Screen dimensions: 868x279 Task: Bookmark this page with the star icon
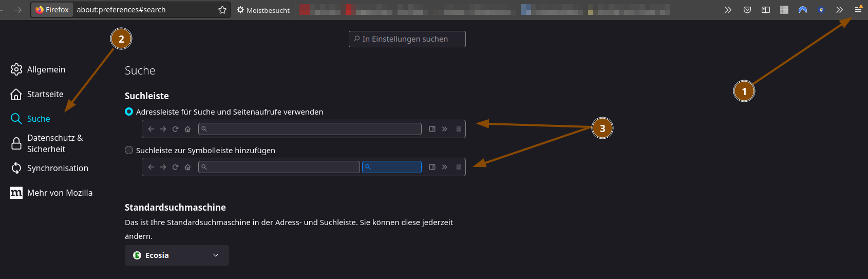coord(222,10)
